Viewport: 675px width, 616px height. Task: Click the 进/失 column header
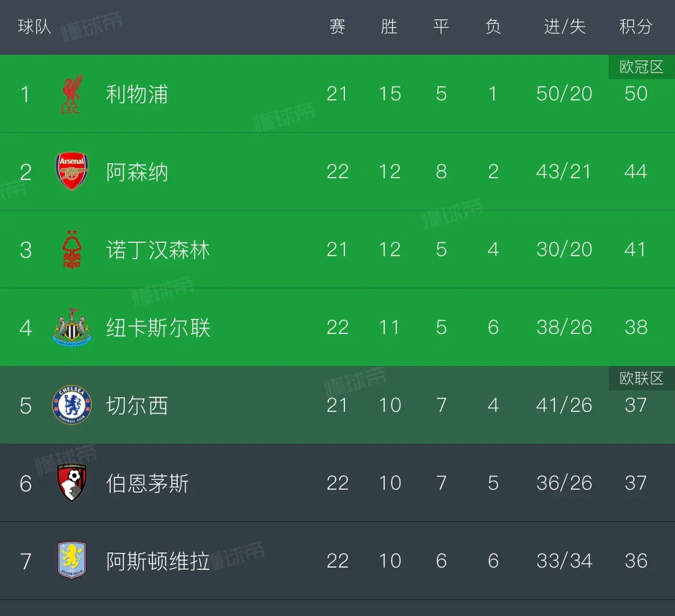pyautogui.click(x=564, y=27)
